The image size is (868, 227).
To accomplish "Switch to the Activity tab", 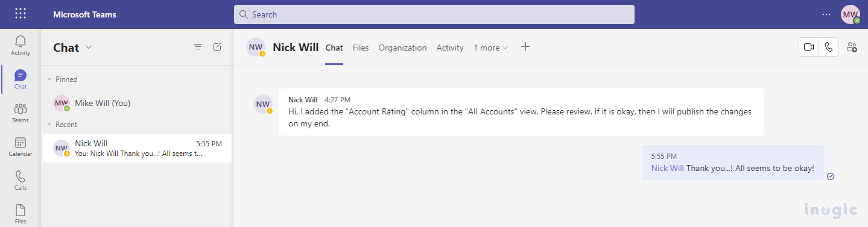I will click(450, 48).
